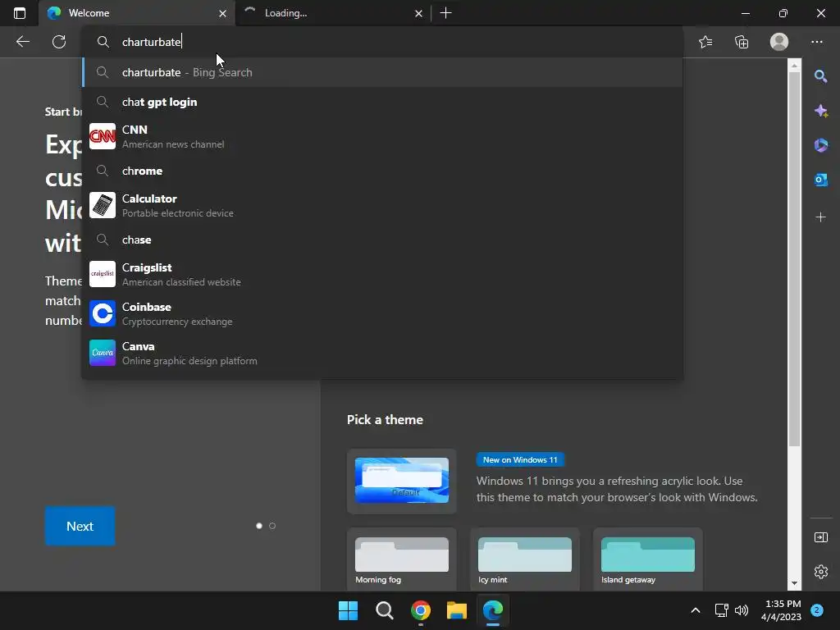840x630 pixels.
Task: Click the volume speaker tray icon
Action: tap(742, 610)
